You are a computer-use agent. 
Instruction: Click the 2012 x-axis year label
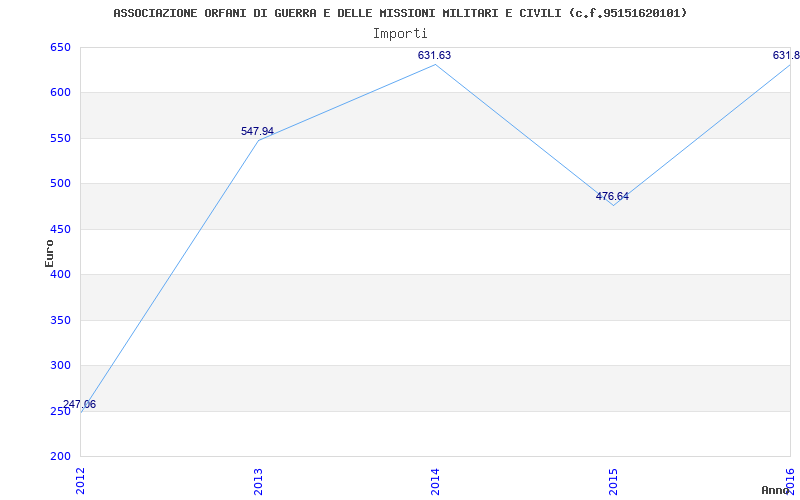(x=80, y=481)
